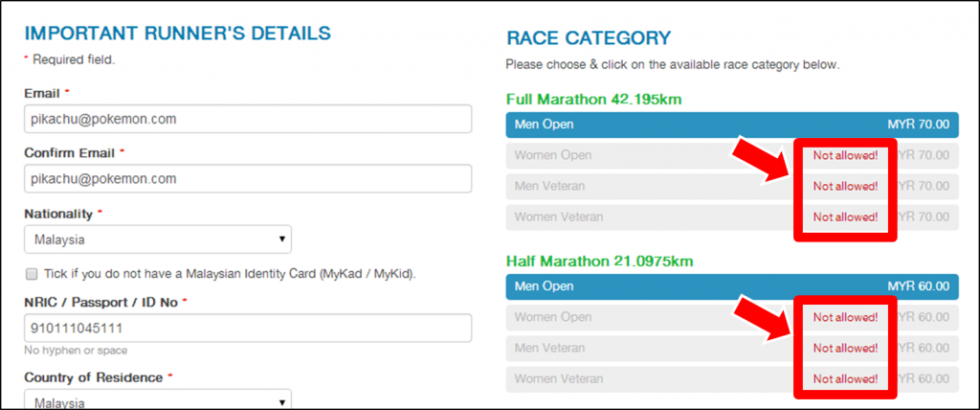Select Full Marathon Women Open category
The width and height of the screenshot is (980, 410).
point(732,155)
